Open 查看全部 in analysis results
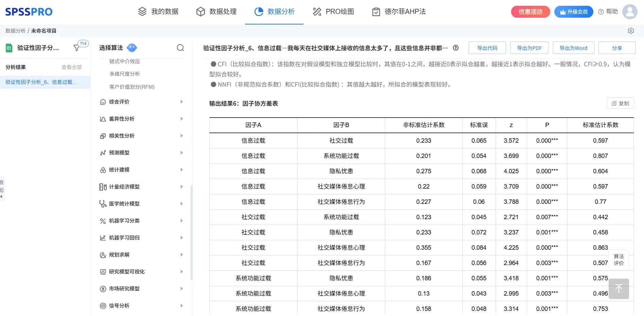 (x=71, y=67)
